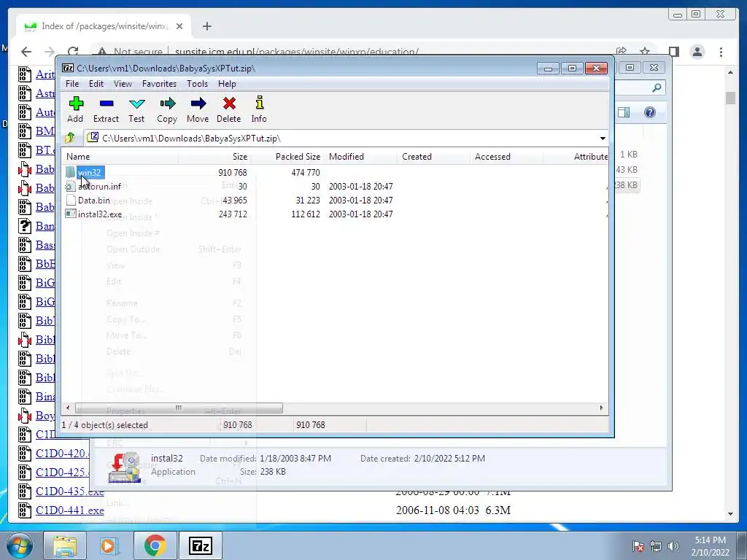Open the C1D0-435.exe link
Viewport: 747px width, 560px height.
[x=69, y=491]
